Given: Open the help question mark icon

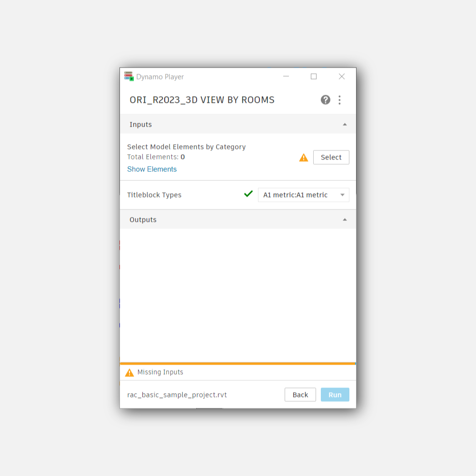Looking at the screenshot, I should coord(326,100).
